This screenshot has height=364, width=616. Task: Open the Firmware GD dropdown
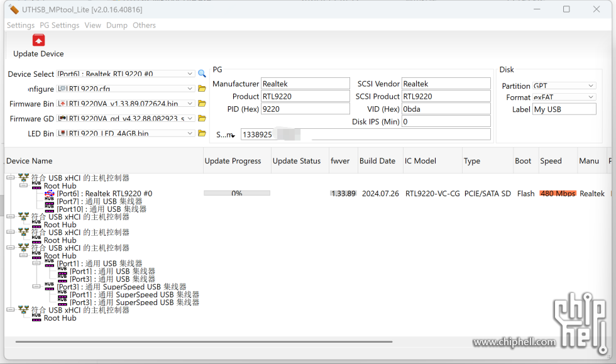[190, 118]
